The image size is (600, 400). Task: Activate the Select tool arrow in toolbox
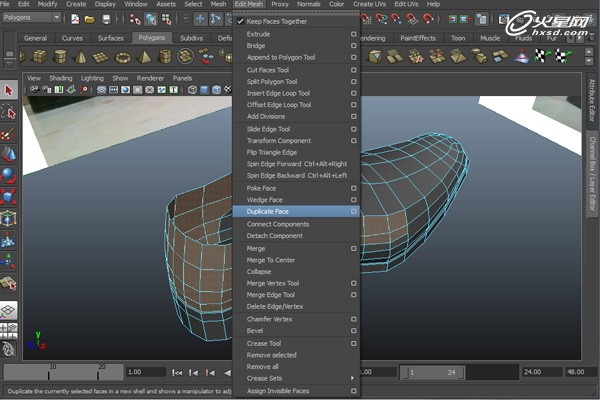click(9, 90)
